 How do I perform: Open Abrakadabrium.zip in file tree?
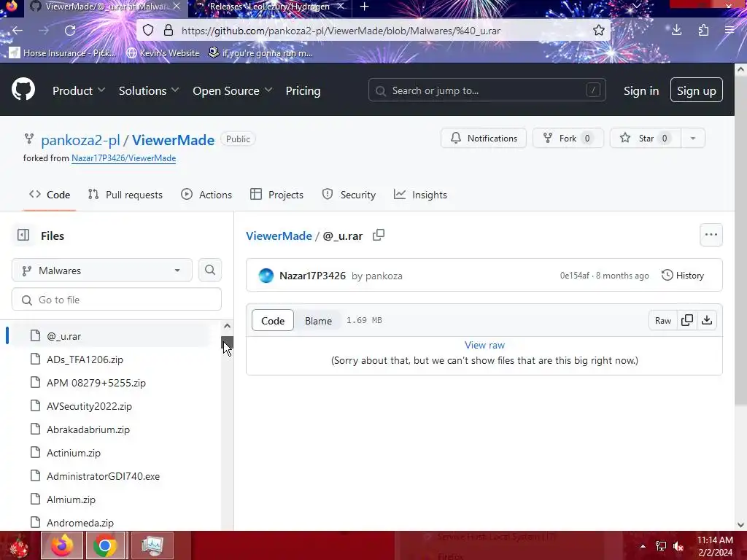tap(88, 429)
